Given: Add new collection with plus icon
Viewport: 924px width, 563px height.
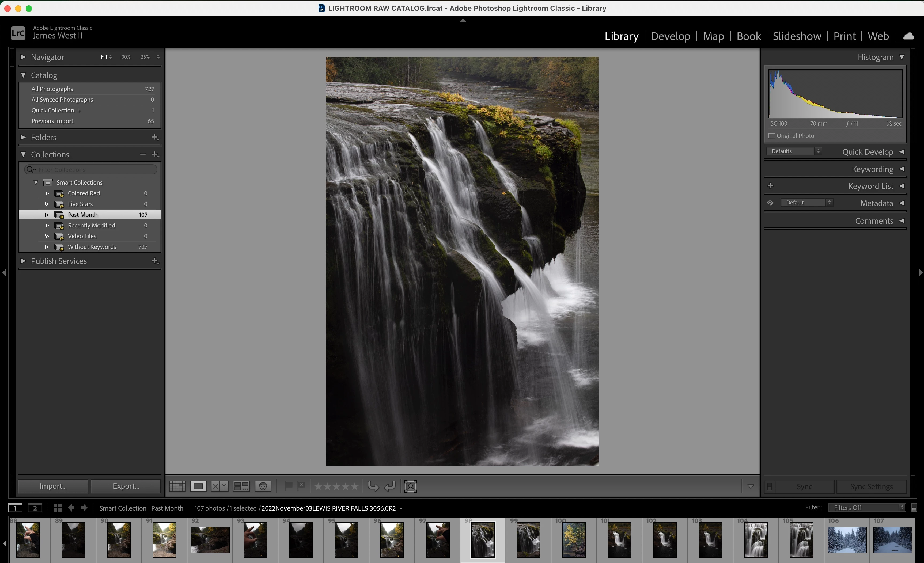Looking at the screenshot, I should click(155, 154).
